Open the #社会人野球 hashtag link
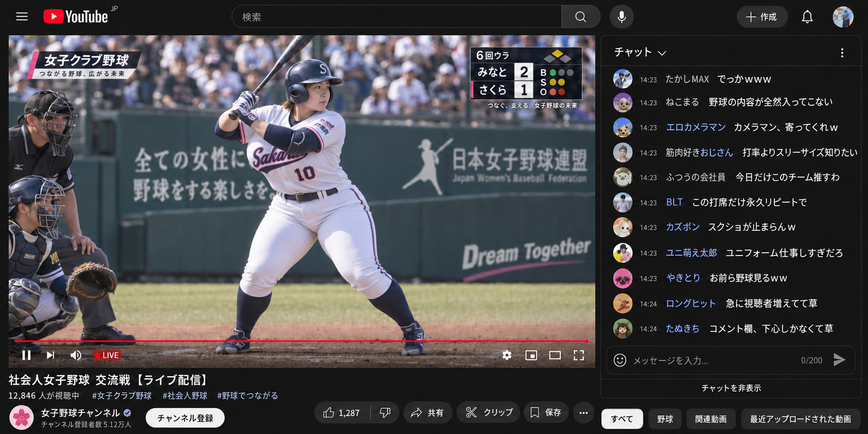This screenshot has height=434, width=868. pyautogui.click(x=185, y=395)
